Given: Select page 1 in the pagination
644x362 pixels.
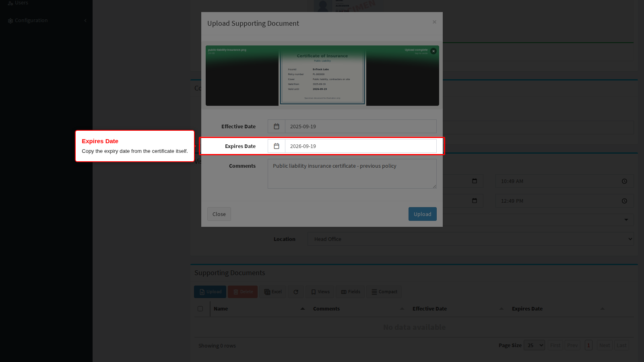Looking at the screenshot, I should pos(588,345).
